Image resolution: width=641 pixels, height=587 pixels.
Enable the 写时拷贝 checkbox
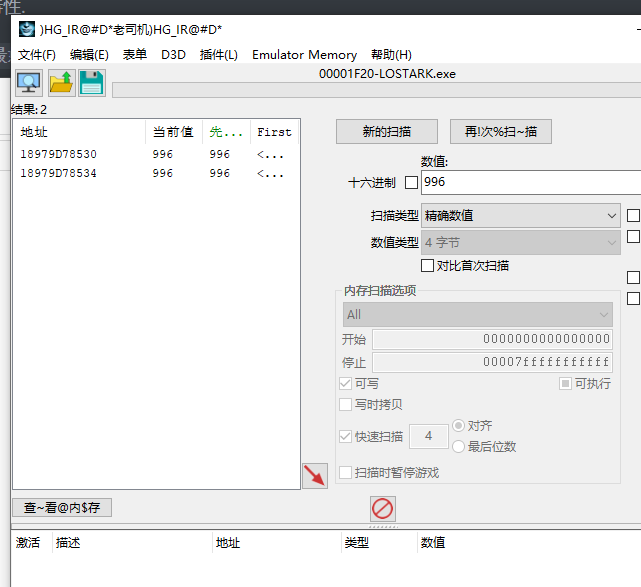[x=345, y=404]
